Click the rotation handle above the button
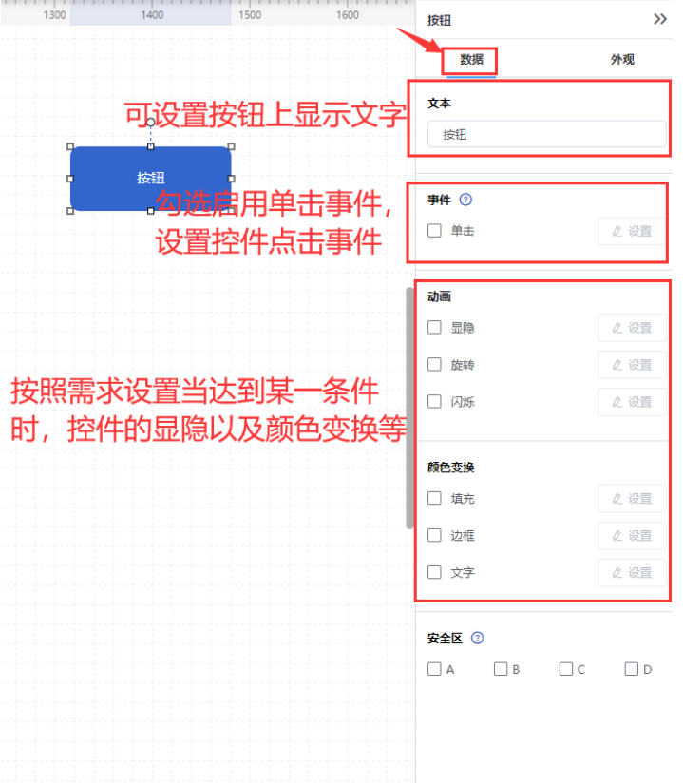Image resolution: width=683 pixels, height=784 pixels. click(x=150, y=122)
